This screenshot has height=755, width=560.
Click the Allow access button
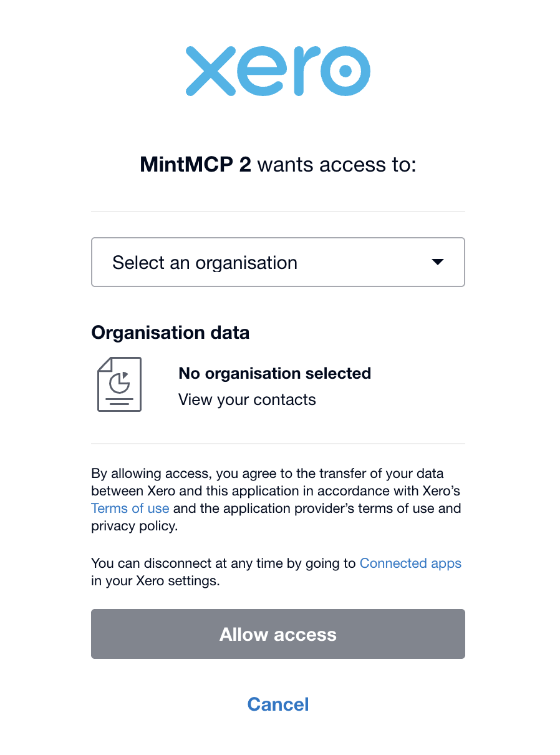pos(278,634)
